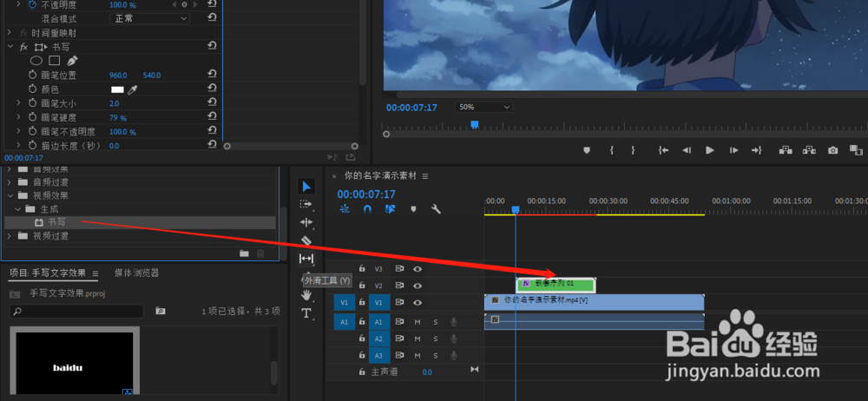Viewport: 868px width, 401px height.
Task: Open the project panel menu icon
Action: tap(95, 273)
